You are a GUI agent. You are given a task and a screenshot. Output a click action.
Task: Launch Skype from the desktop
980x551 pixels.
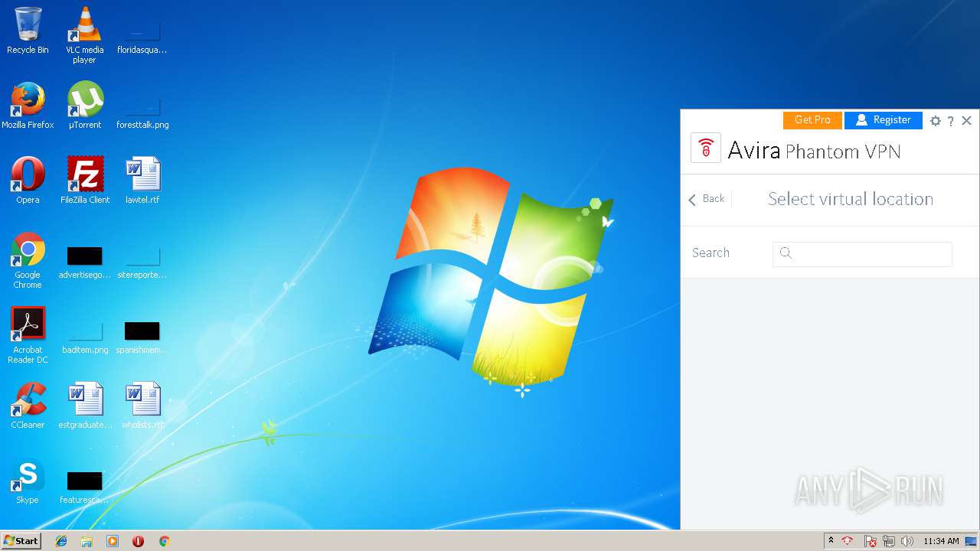(28, 481)
